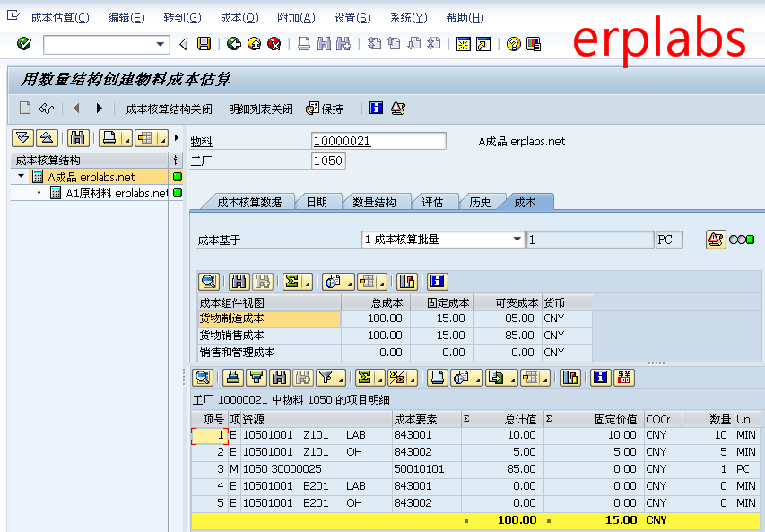Open the bar chart graphic display icon

[570, 377]
